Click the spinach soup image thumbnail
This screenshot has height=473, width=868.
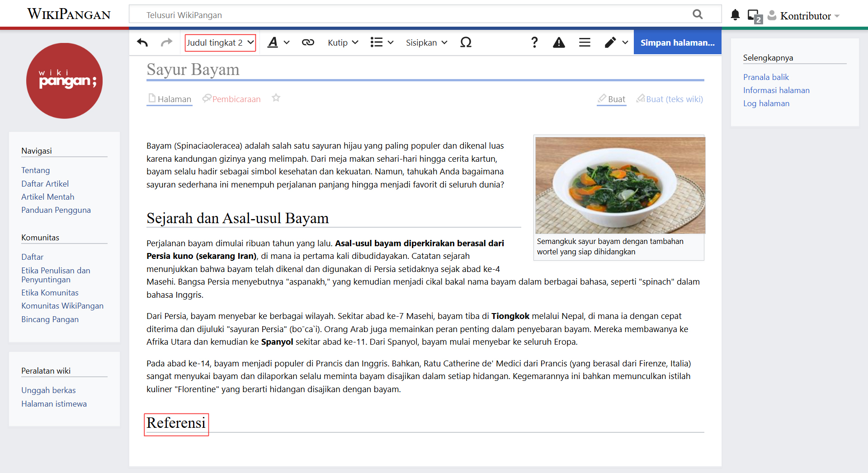[x=620, y=185]
